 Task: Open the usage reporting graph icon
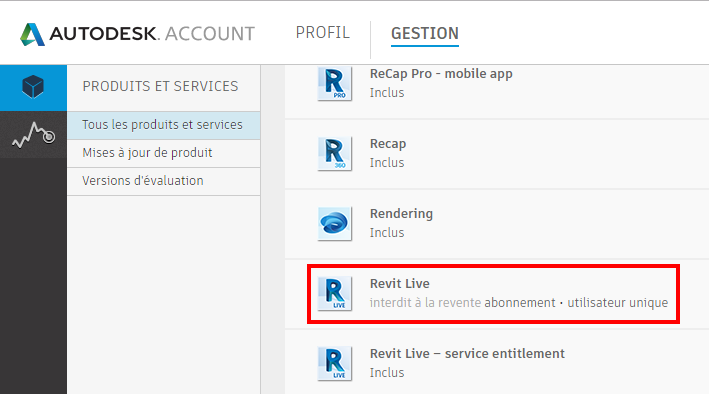coord(33,135)
